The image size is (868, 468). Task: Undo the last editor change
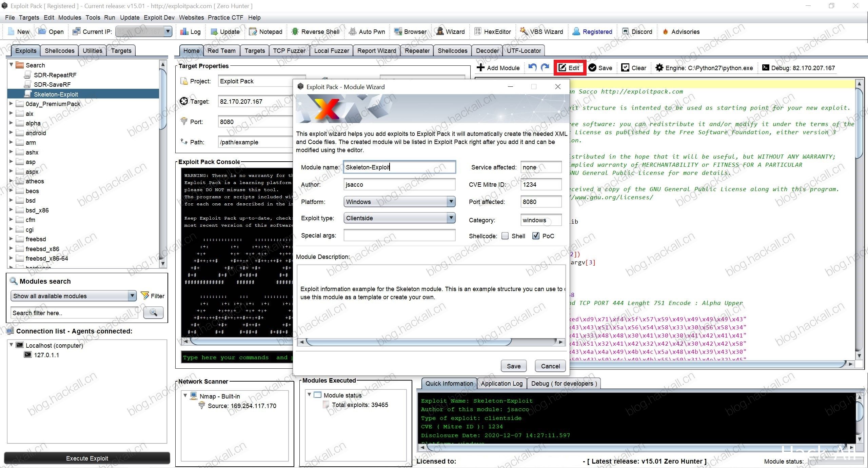532,67
